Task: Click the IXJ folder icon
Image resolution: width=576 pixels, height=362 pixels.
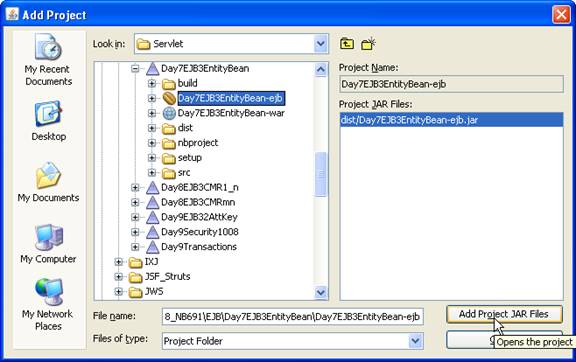Action: (135, 262)
